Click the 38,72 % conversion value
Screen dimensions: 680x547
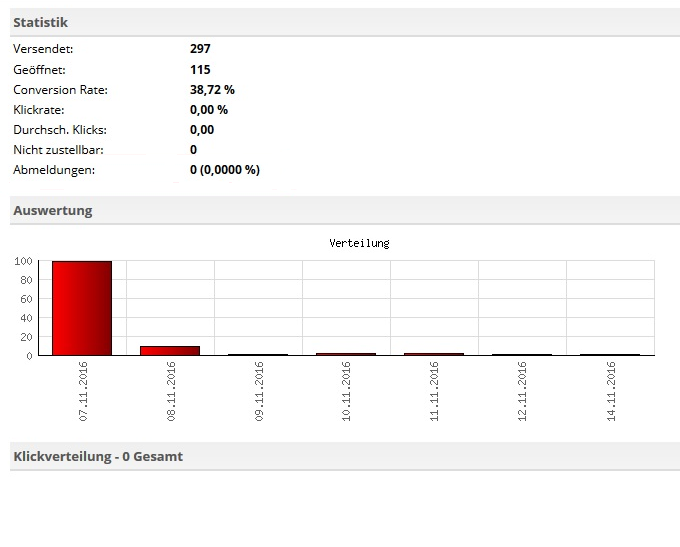click(x=212, y=90)
